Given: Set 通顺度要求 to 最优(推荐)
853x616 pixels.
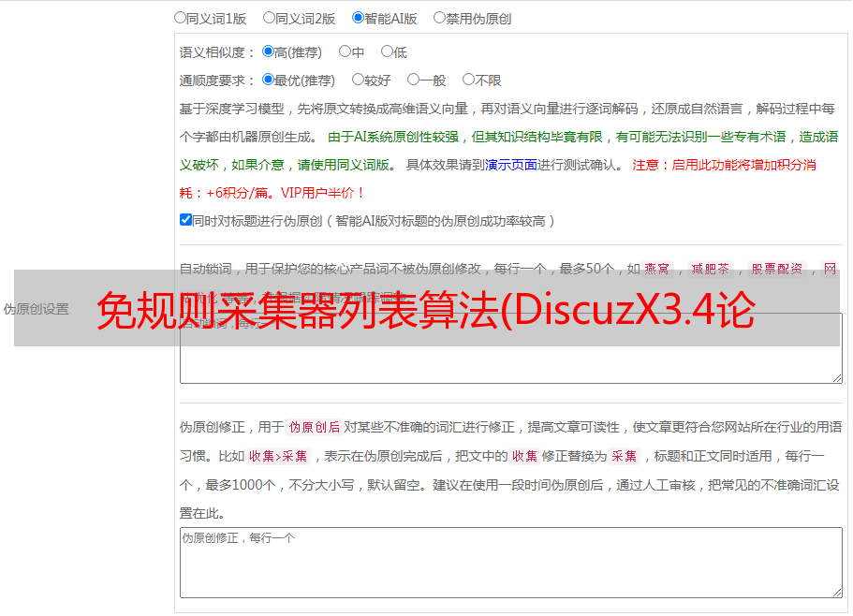Looking at the screenshot, I should (x=268, y=80).
